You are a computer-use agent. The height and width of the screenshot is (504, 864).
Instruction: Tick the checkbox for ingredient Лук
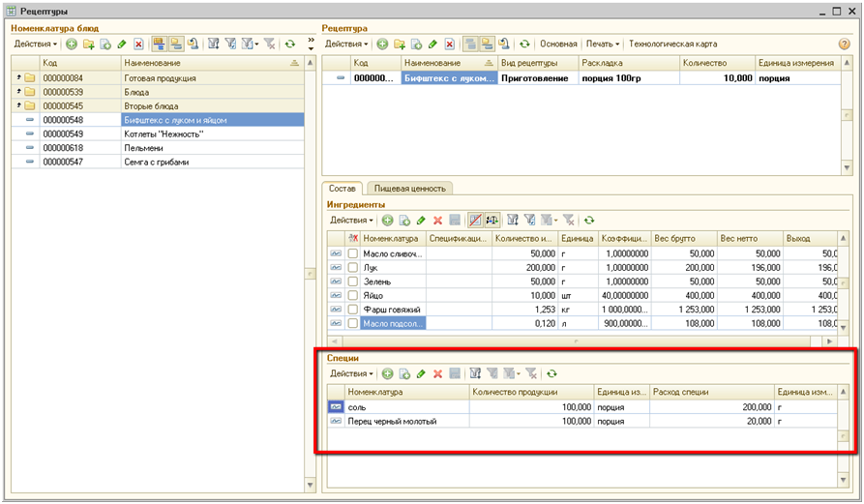(353, 268)
